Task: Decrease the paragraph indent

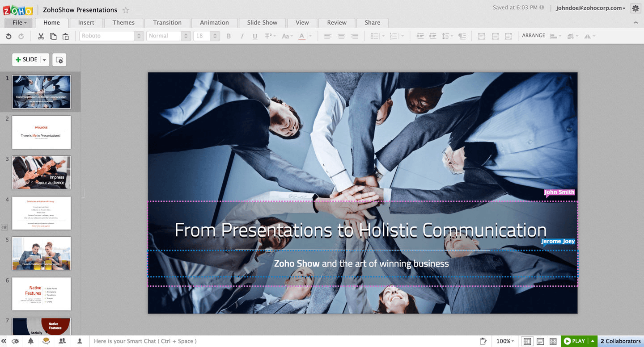Action: (420, 36)
